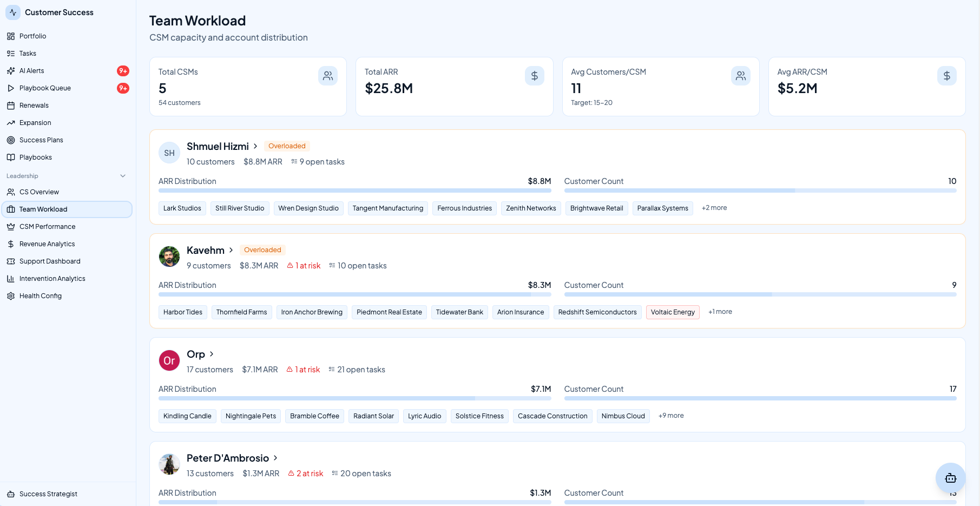Screen dimensions: 980x506
Task: Click the Intervention Analytics chart icon
Action: tap(11, 279)
